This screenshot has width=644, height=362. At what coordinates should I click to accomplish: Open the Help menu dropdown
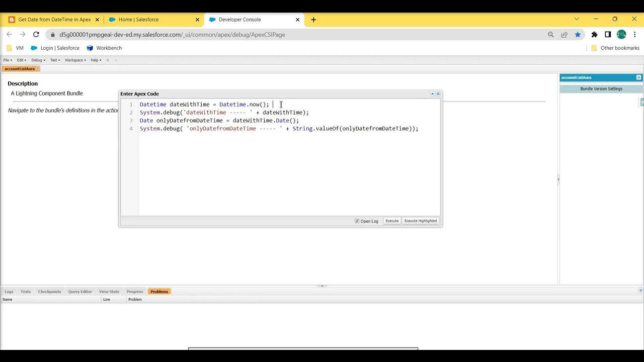[x=96, y=60]
